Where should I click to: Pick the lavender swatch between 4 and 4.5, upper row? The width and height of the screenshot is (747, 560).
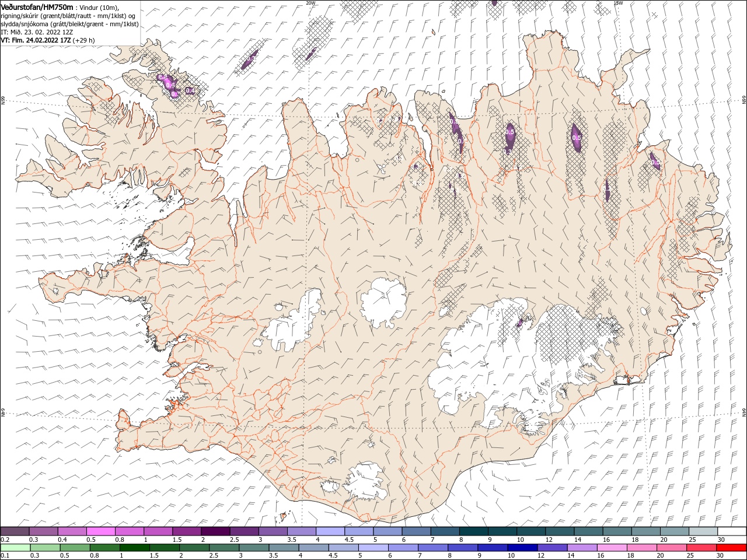pos(330,531)
